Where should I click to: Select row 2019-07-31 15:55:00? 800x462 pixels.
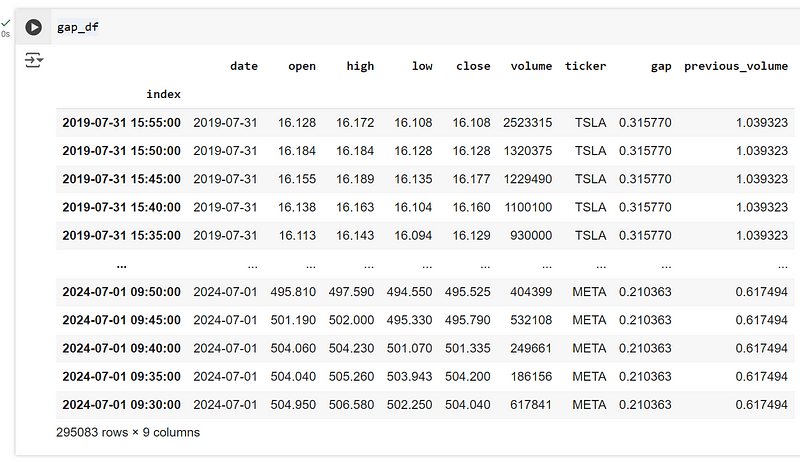point(425,123)
